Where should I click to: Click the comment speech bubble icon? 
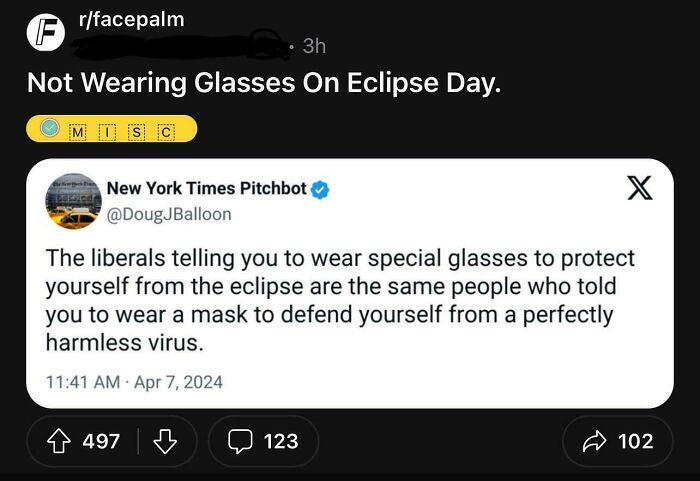240,441
